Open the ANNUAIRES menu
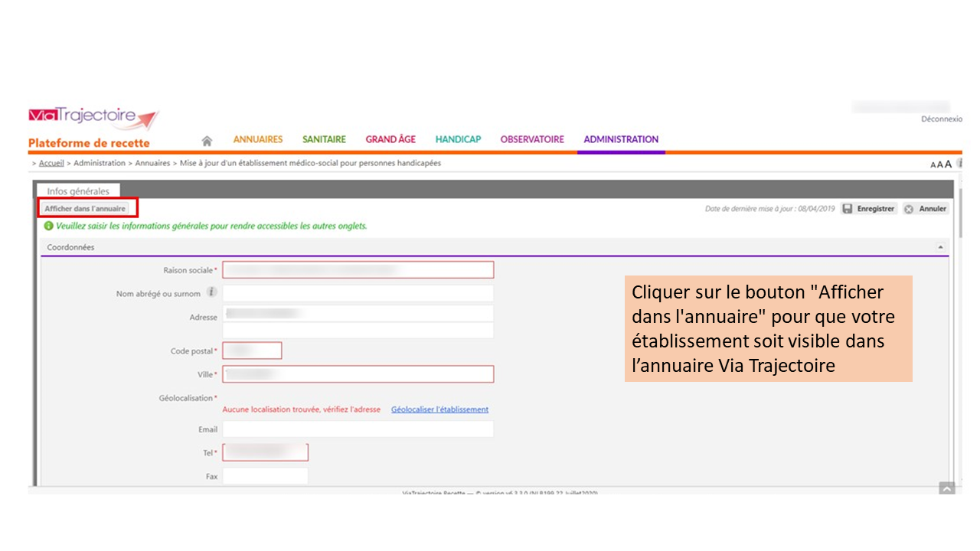Viewport: 980px width, 551px height. coord(258,139)
